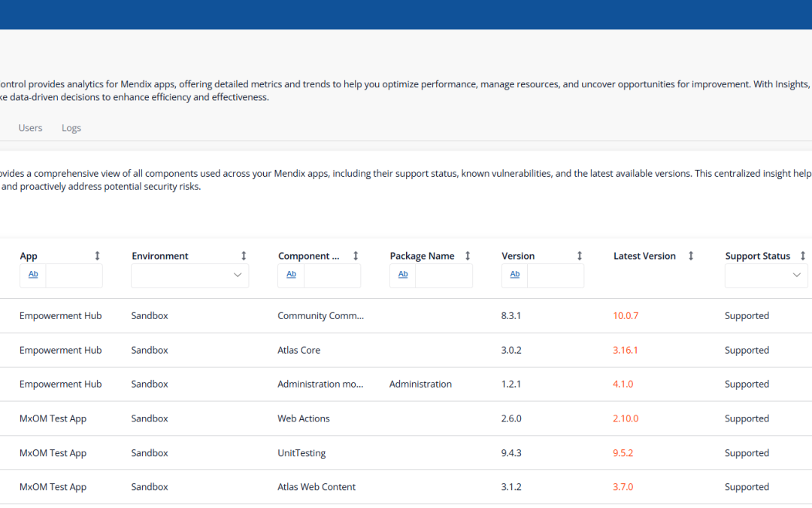Click version '3.1.2' in the table

(511, 487)
